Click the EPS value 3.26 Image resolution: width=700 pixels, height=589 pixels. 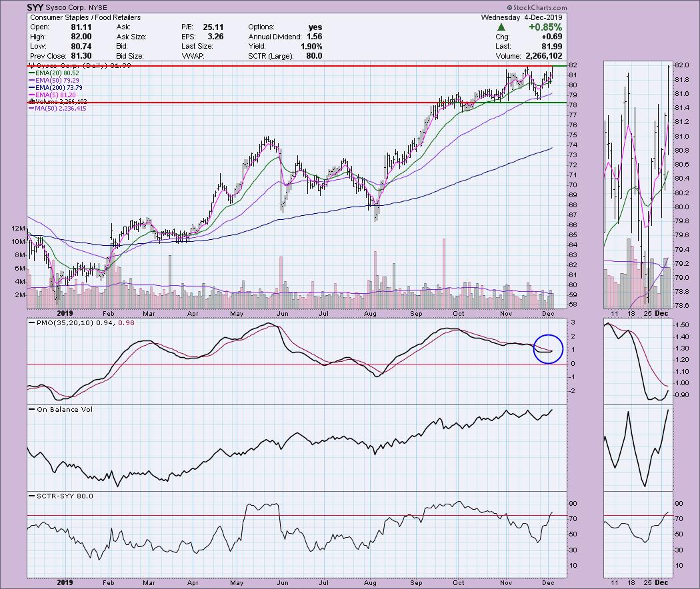coord(215,37)
